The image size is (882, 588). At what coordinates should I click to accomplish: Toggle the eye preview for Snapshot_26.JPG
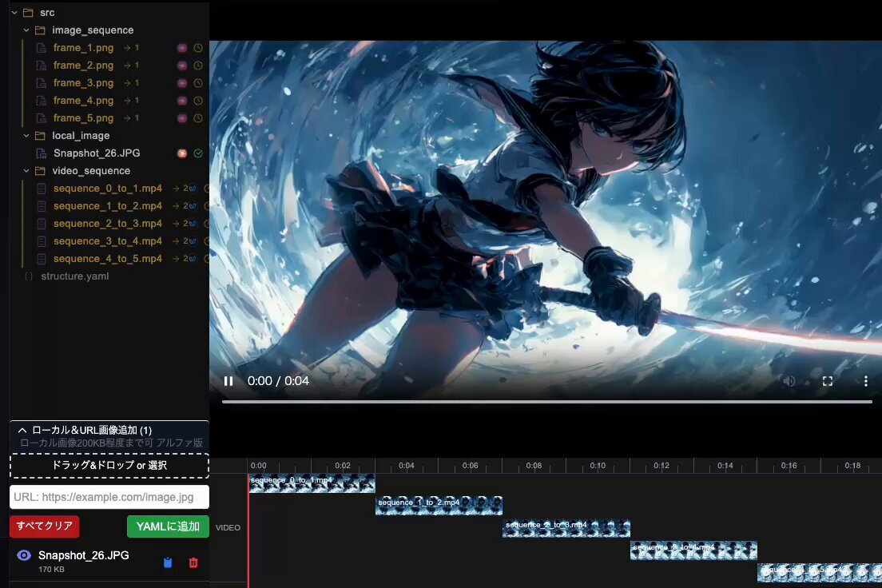point(24,555)
